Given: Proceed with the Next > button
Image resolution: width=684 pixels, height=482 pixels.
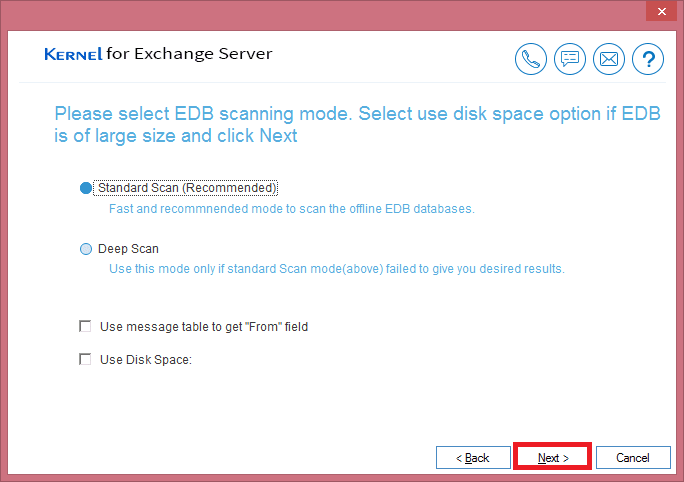Looking at the screenshot, I should tap(553, 458).
